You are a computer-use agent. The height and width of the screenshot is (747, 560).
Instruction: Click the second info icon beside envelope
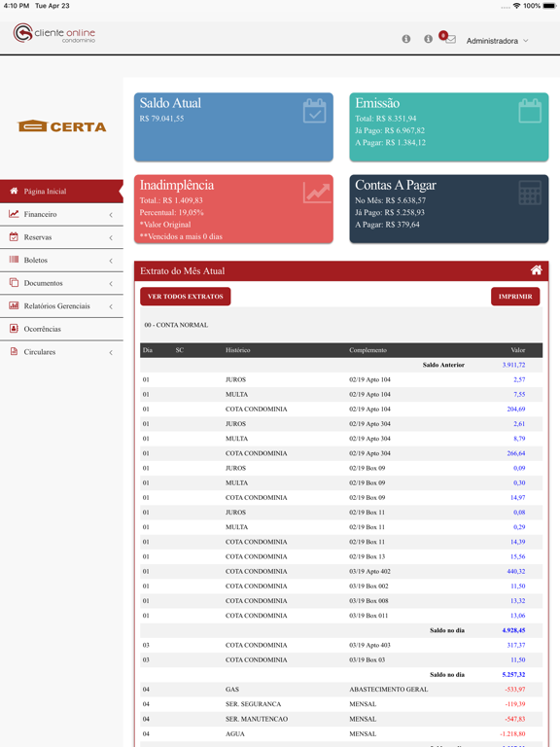pos(428,39)
